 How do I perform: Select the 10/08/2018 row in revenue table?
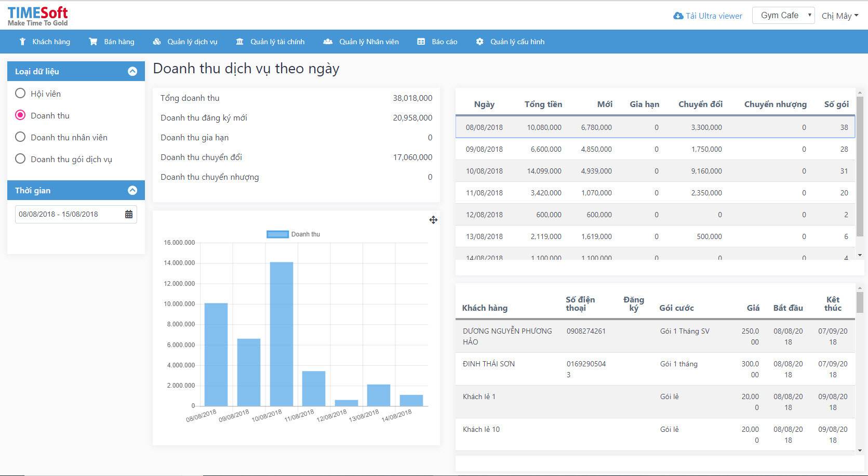[655, 171]
